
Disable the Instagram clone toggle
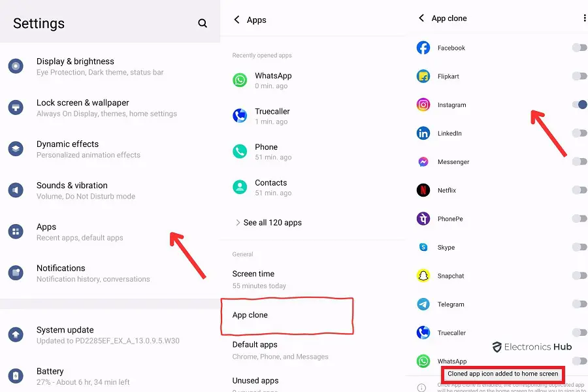579,105
